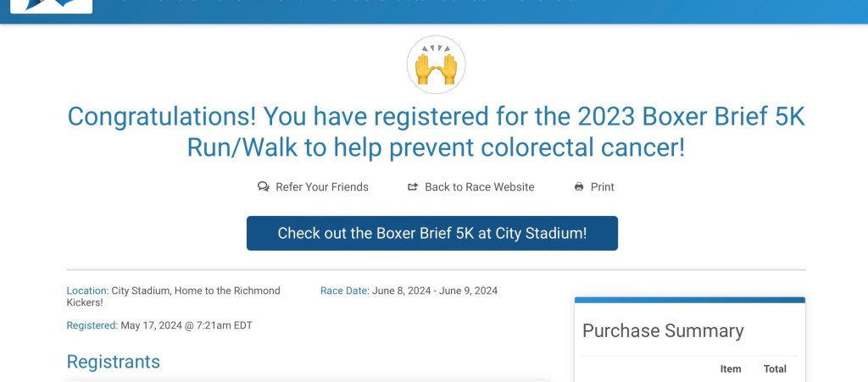868x382 pixels.
Task: Select the Print text link
Action: point(602,186)
